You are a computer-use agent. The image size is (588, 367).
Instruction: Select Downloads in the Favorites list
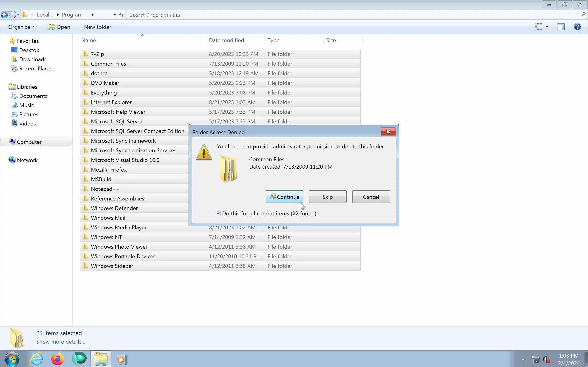pos(33,59)
